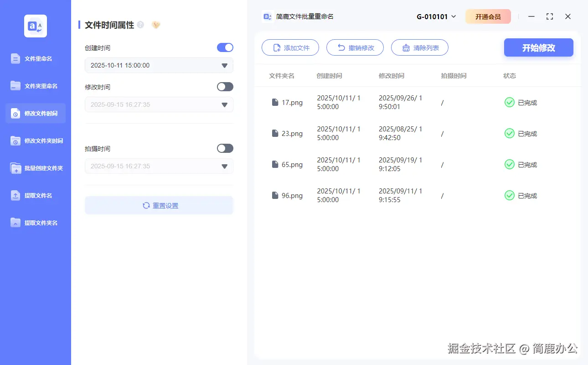Screen dimensions: 588x365
Task: Click the 拍摄时间 column header
Action: click(x=454, y=76)
